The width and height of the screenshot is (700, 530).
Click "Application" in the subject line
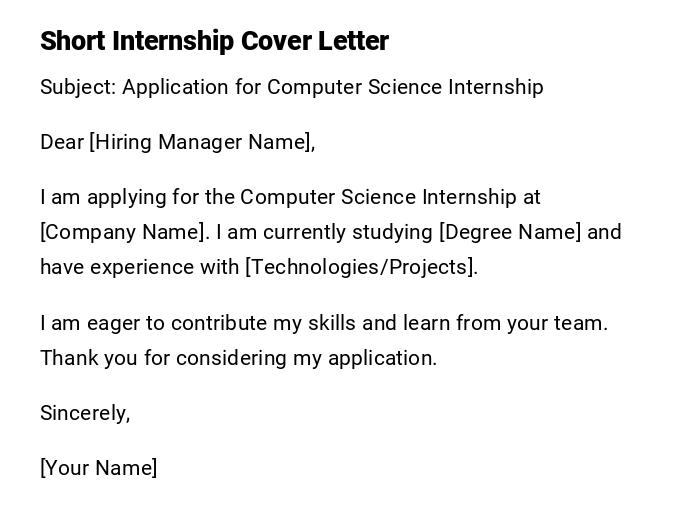pyautogui.click(x=176, y=87)
